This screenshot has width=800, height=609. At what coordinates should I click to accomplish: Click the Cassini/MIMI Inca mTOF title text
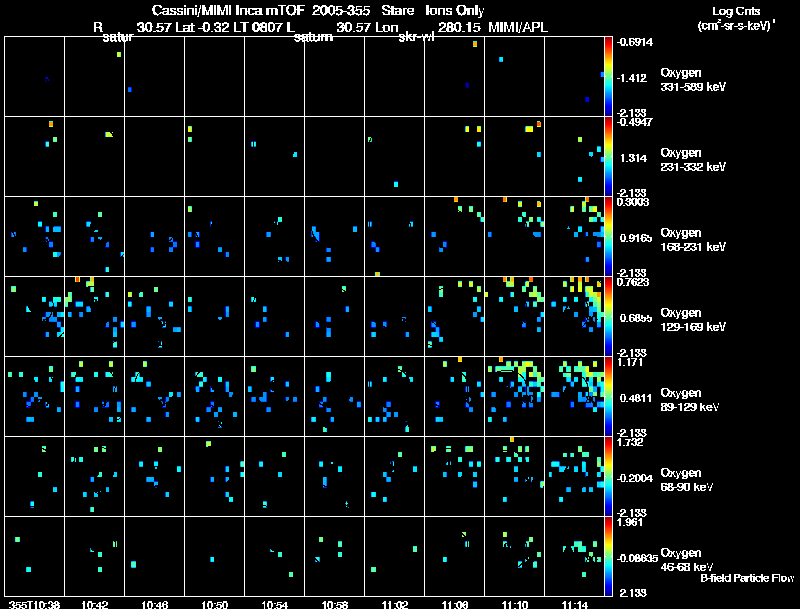coord(228,10)
